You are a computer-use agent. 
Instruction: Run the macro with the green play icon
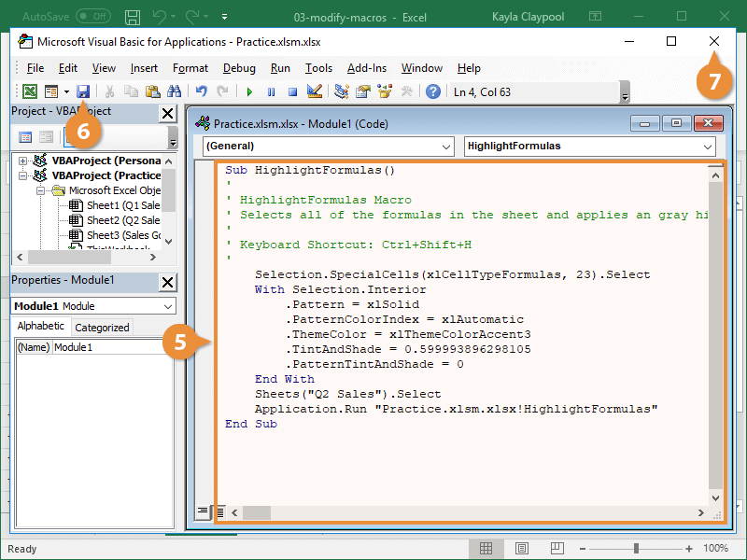point(249,91)
